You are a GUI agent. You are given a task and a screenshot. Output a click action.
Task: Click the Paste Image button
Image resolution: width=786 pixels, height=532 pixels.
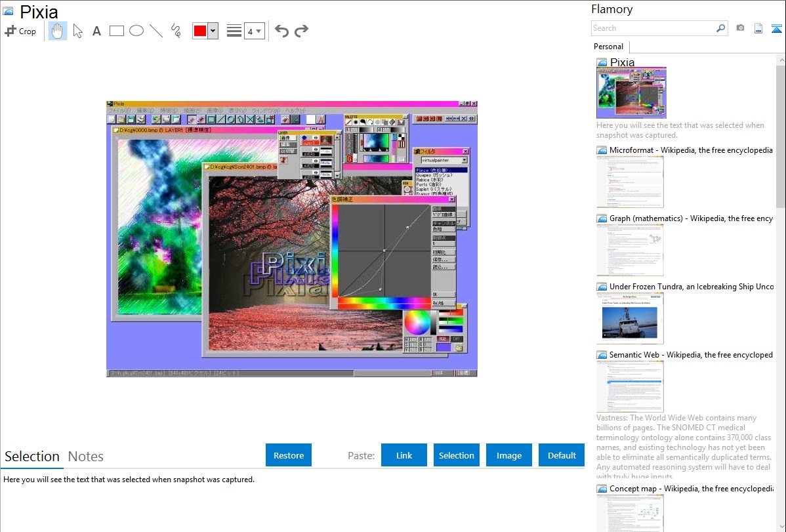coord(508,455)
